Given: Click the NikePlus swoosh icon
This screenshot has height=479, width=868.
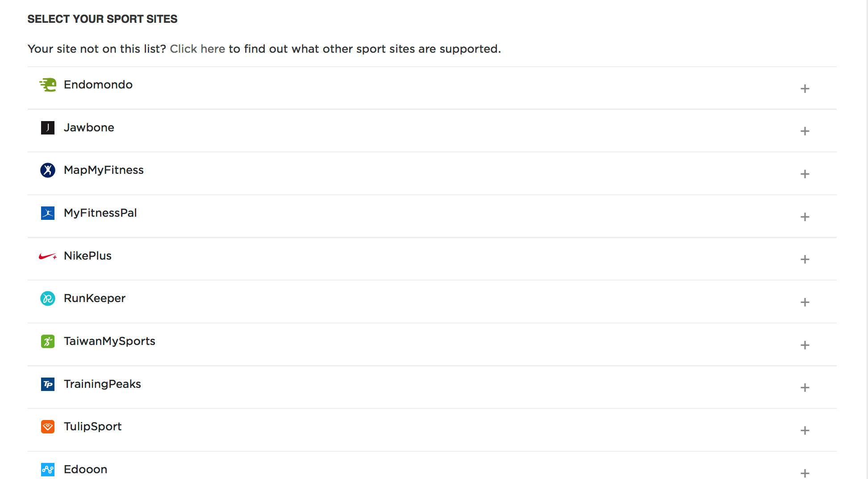Looking at the screenshot, I should [48, 256].
